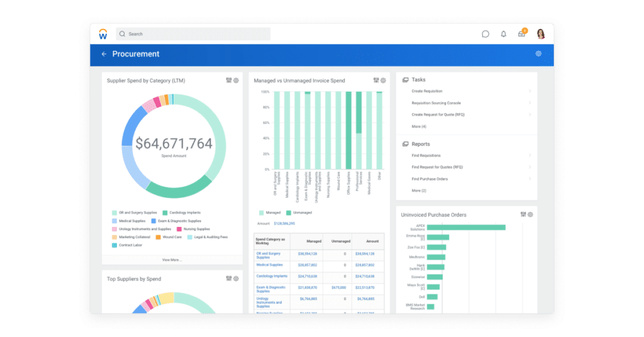
Task: Click the Dell bar in Uninvoiced Purchase Orders
Action: (x=432, y=297)
